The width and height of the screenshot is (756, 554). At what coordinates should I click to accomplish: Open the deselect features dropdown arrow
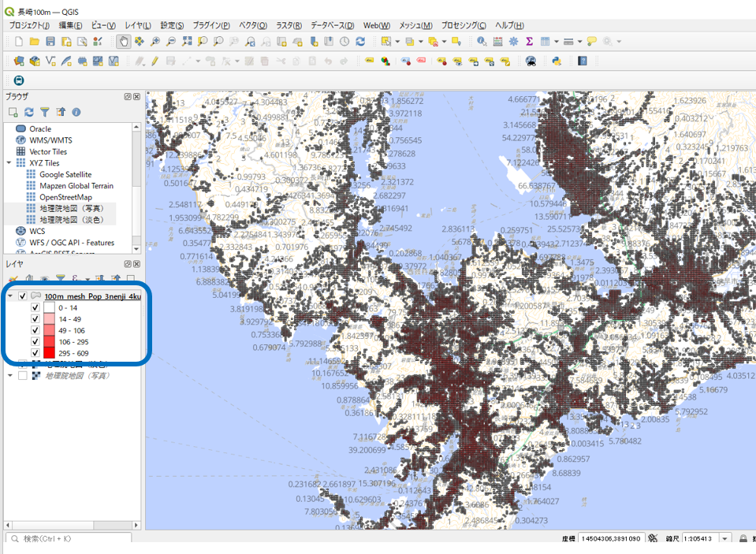(x=444, y=42)
